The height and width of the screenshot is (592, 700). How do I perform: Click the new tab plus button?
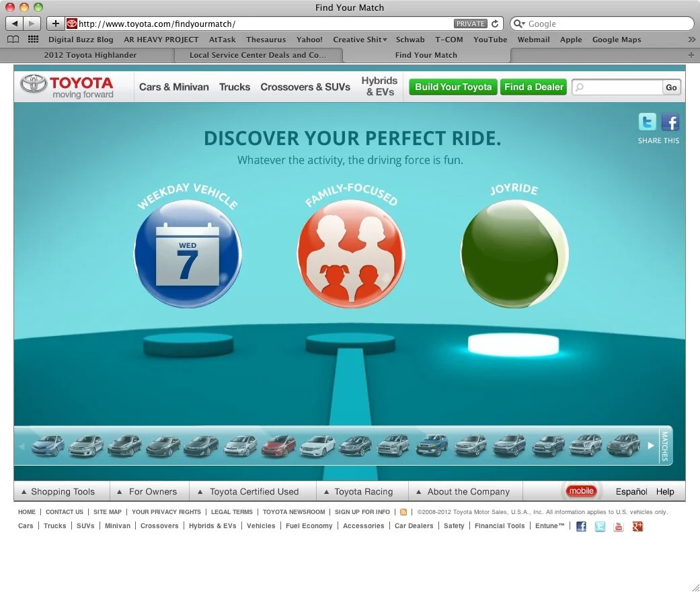[691, 55]
